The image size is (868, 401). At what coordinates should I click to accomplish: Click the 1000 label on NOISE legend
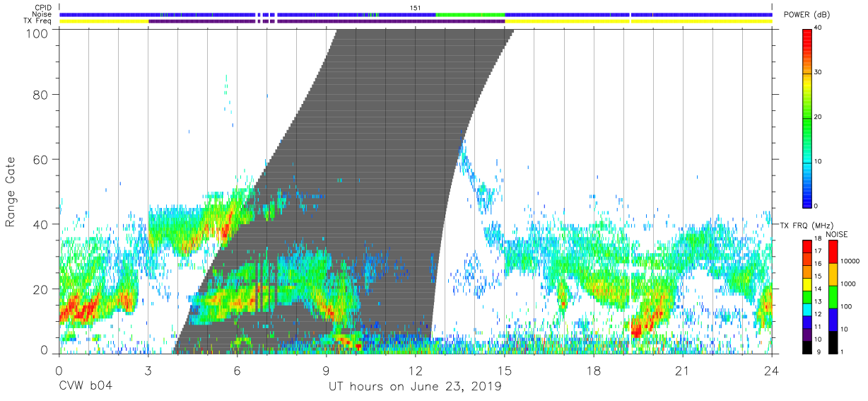click(847, 284)
